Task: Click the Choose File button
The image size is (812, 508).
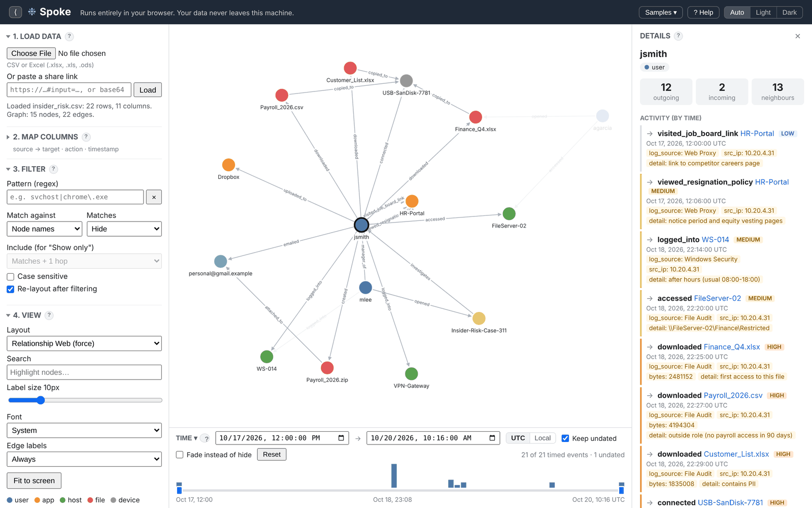Action: 31,53
